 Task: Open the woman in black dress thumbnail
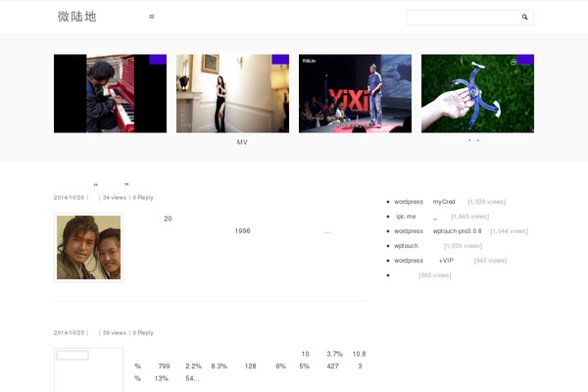point(232,93)
